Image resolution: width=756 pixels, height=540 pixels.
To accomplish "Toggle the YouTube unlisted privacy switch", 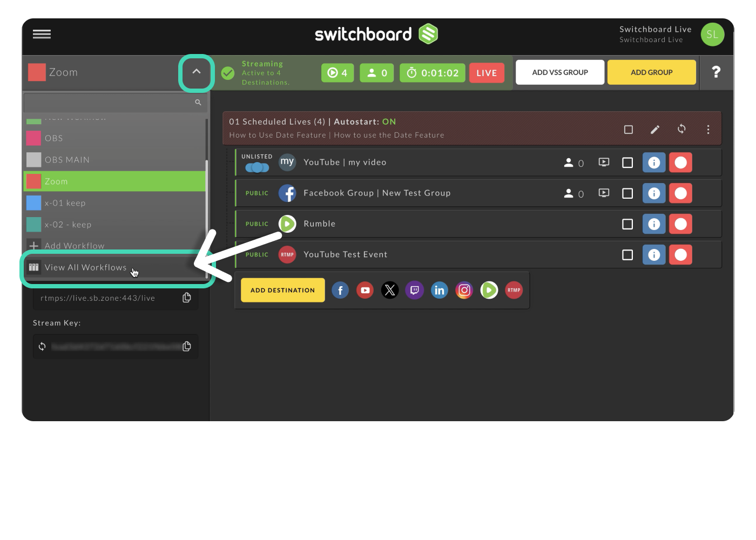I will click(257, 167).
